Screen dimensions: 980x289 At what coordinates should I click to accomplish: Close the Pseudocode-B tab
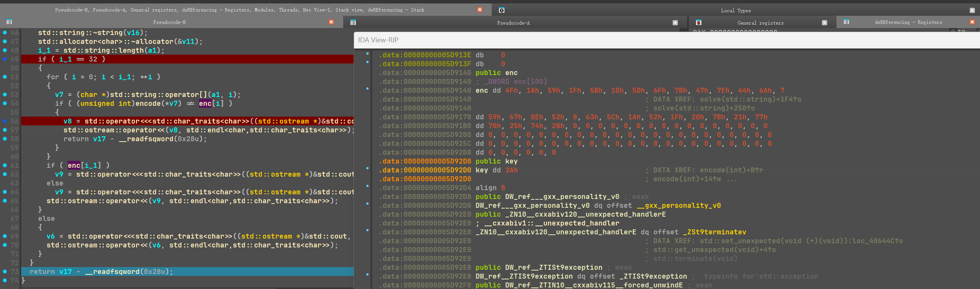tap(331, 22)
